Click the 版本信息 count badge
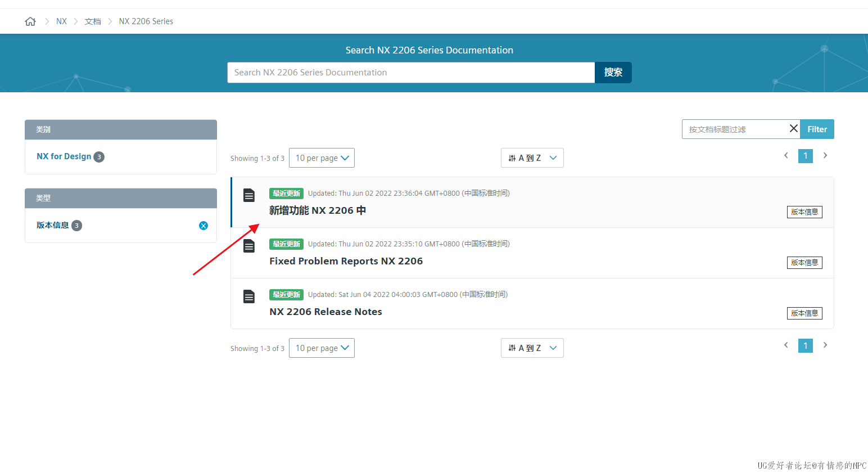 click(76, 226)
